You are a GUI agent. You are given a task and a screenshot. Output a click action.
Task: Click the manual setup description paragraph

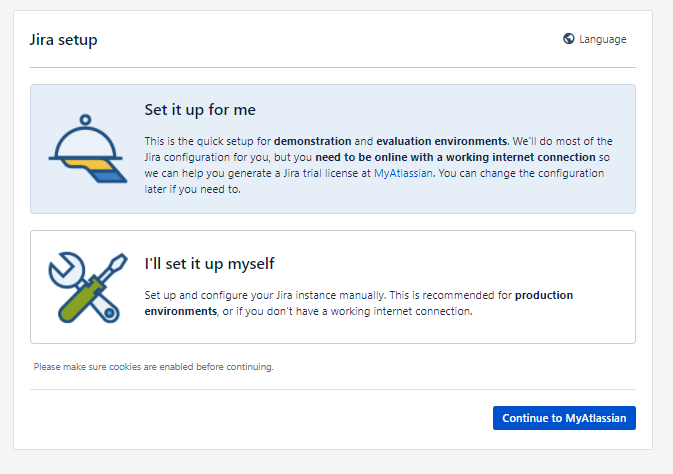point(359,303)
